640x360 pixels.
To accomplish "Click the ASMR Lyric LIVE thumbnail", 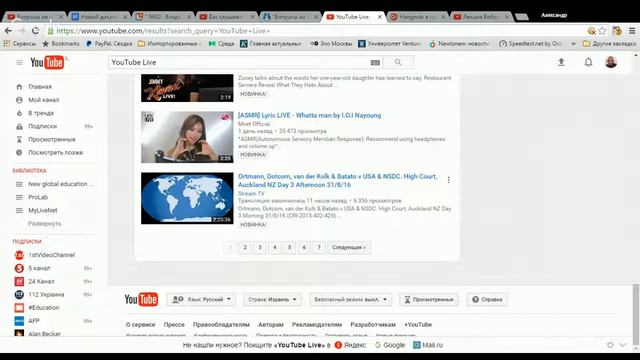I will 187,137.
